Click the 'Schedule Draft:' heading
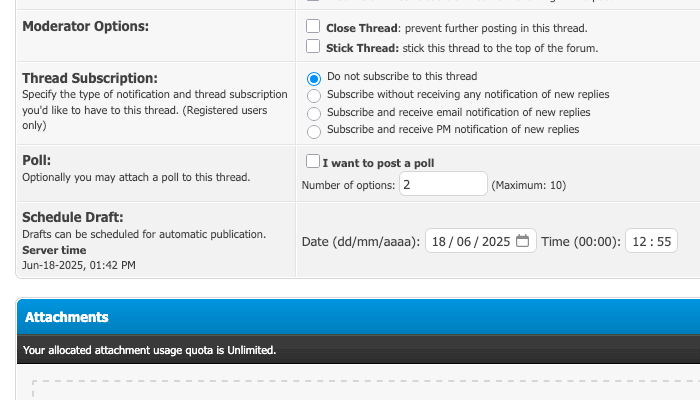Viewport: 700px width, 400px height. point(73,217)
